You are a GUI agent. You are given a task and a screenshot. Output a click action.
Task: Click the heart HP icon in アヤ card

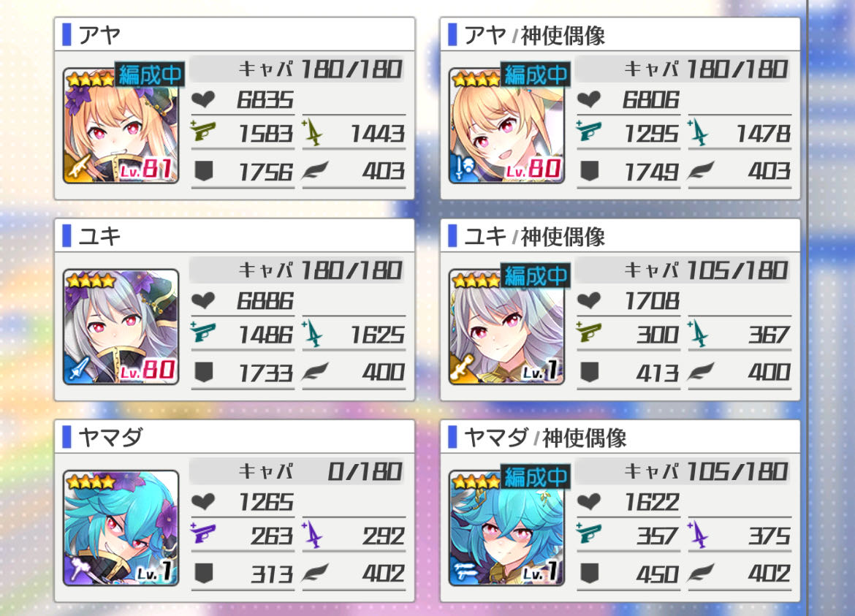pos(203,100)
